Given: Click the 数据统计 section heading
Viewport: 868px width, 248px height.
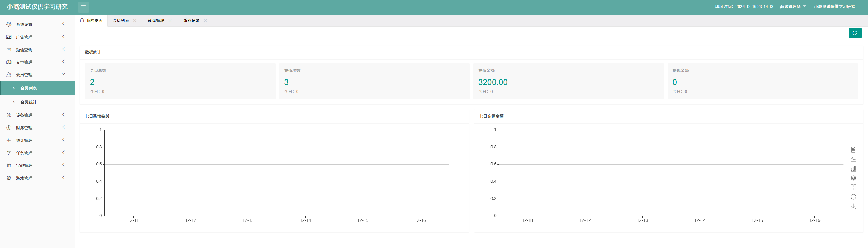Looking at the screenshot, I should click(93, 52).
